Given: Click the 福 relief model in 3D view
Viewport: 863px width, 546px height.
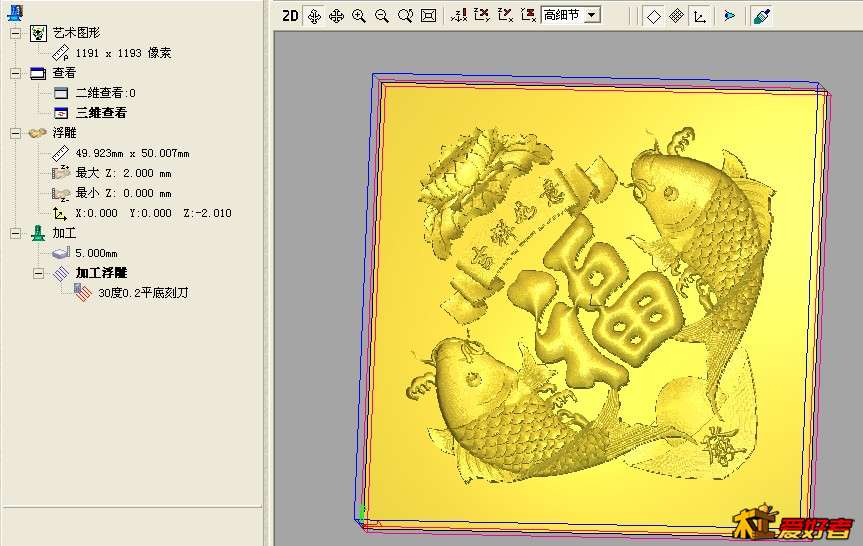Looking at the screenshot, I should click(594, 302).
